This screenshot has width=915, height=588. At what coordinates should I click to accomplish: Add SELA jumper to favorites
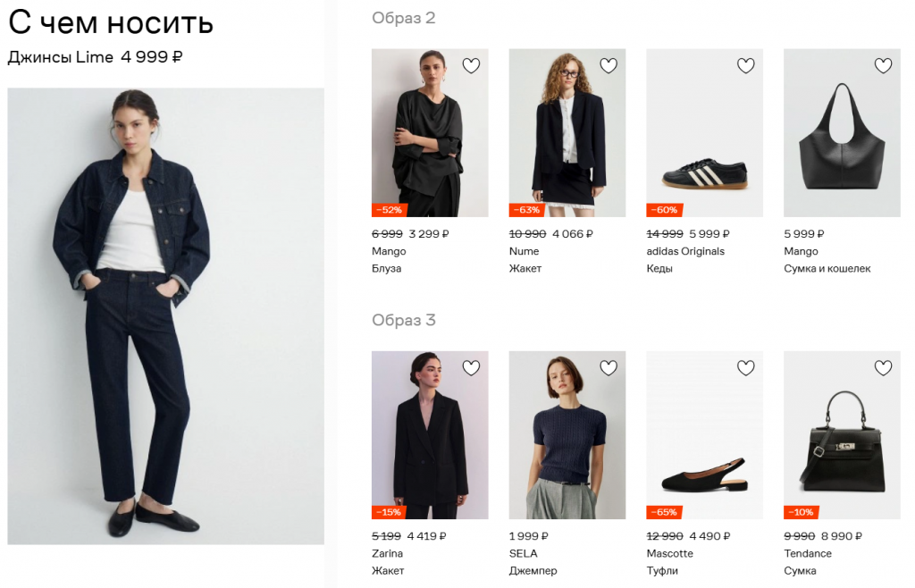point(608,367)
